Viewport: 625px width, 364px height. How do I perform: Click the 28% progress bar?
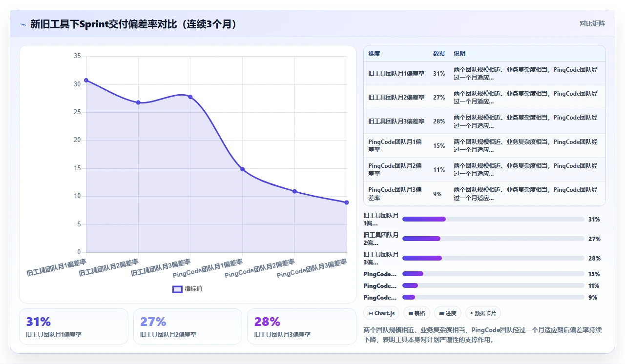click(493, 258)
